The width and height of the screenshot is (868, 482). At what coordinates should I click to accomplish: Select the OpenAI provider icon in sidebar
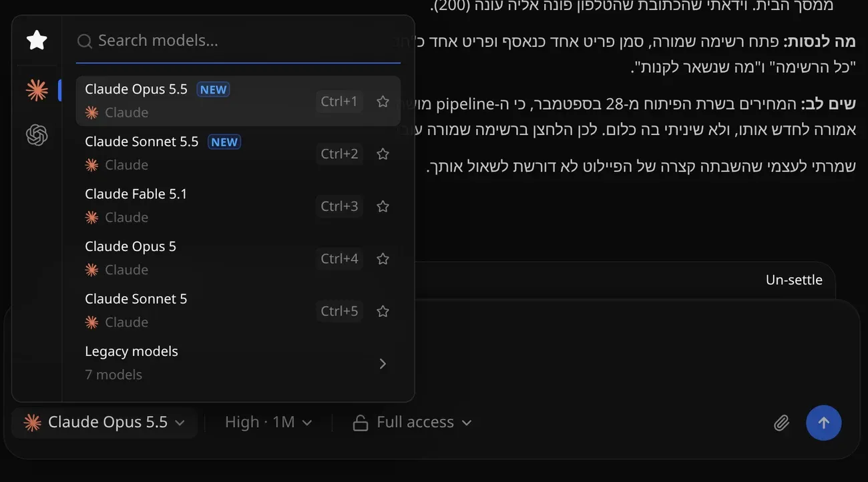tap(37, 136)
